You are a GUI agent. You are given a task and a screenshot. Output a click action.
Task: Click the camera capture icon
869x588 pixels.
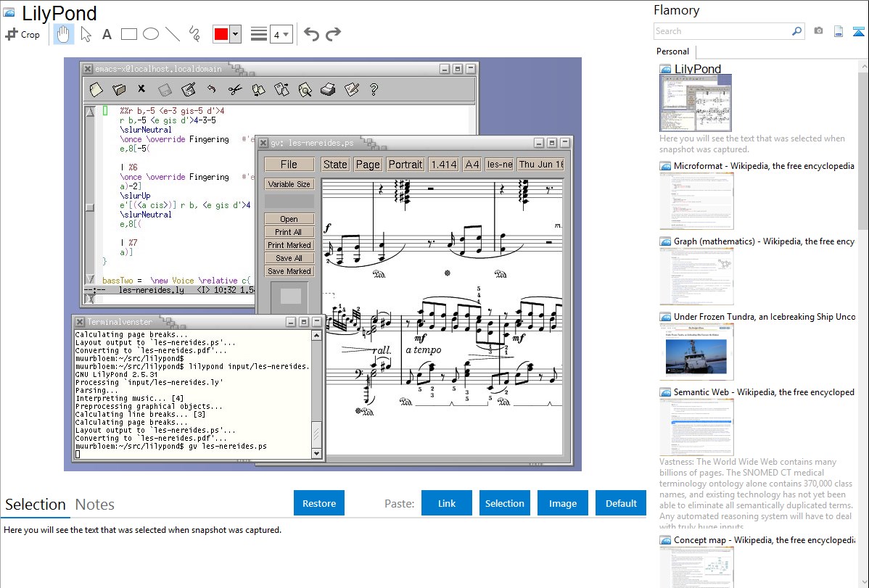818,31
